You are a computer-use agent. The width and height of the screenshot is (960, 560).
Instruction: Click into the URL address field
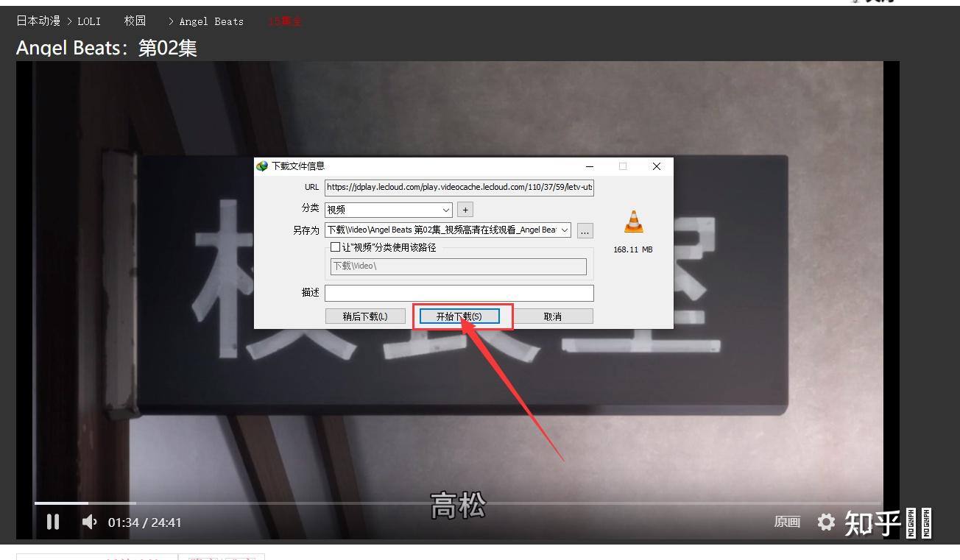(x=459, y=187)
